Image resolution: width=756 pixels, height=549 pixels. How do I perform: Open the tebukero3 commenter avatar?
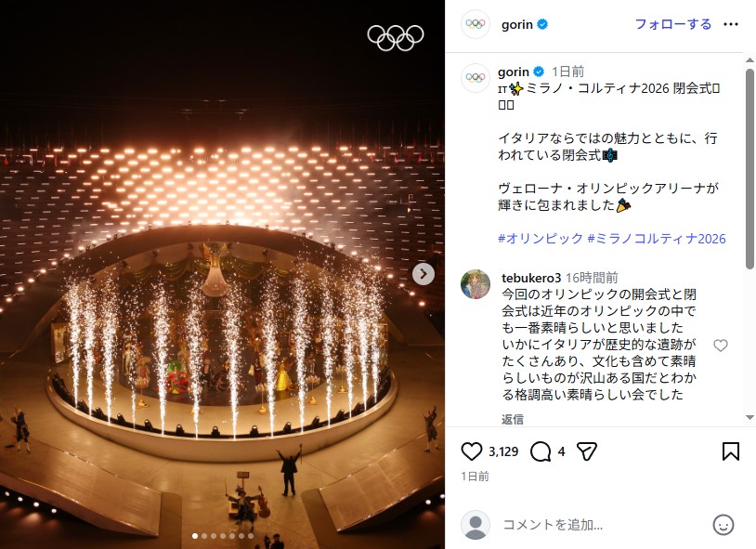click(x=476, y=284)
